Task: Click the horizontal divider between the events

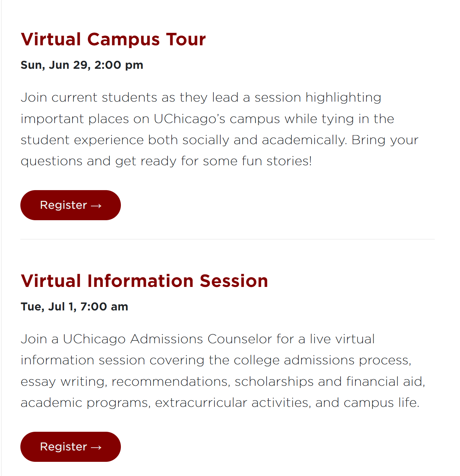Action: click(x=227, y=239)
